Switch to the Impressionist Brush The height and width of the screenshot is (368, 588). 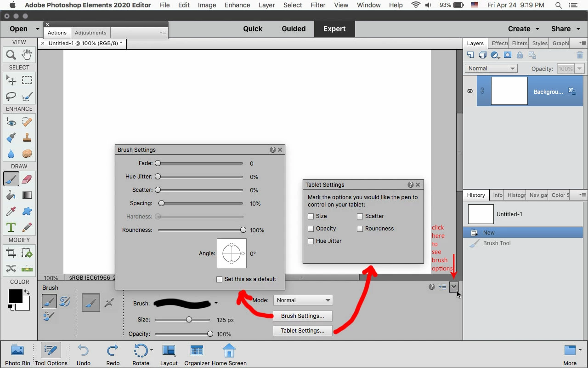[x=65, y=301]
